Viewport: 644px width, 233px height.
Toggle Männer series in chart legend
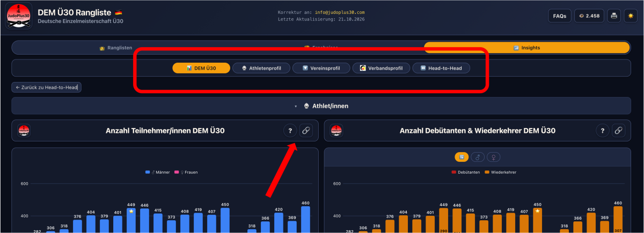pos(158,172)
